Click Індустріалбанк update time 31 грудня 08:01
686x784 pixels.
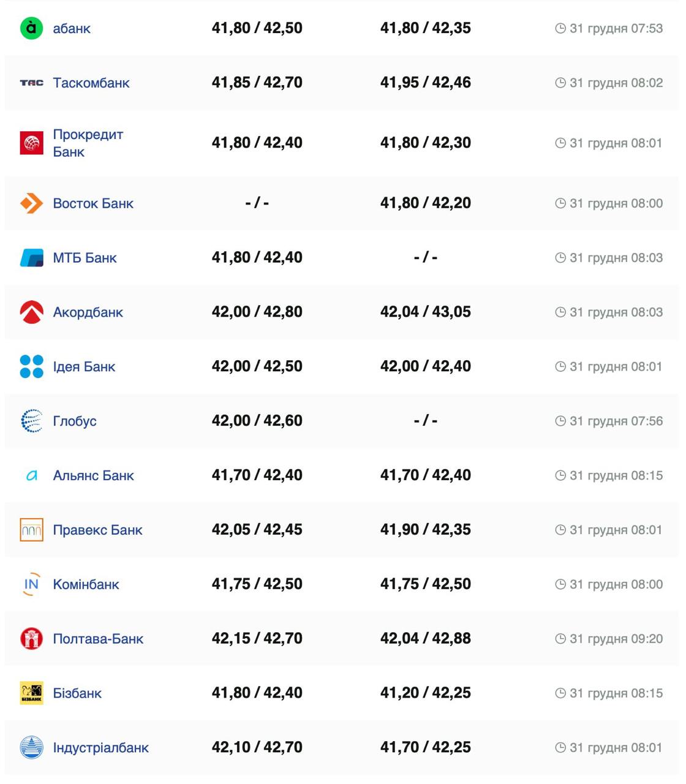tap(616, 748)
